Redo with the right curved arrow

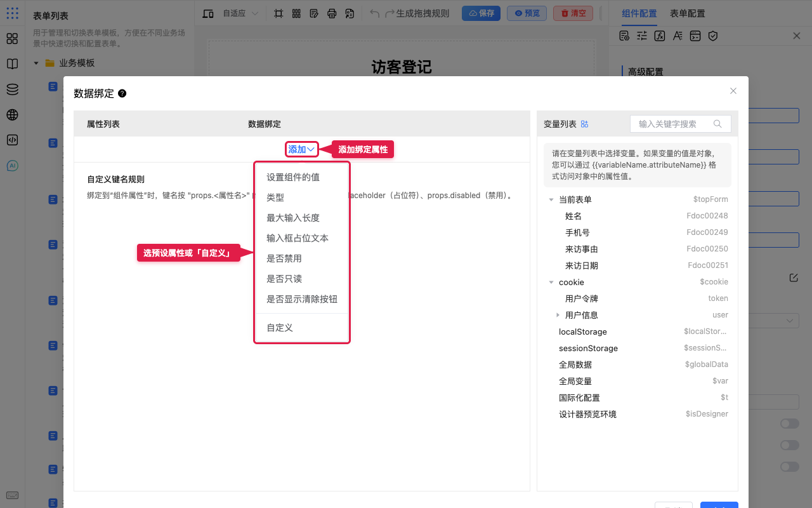390,13
